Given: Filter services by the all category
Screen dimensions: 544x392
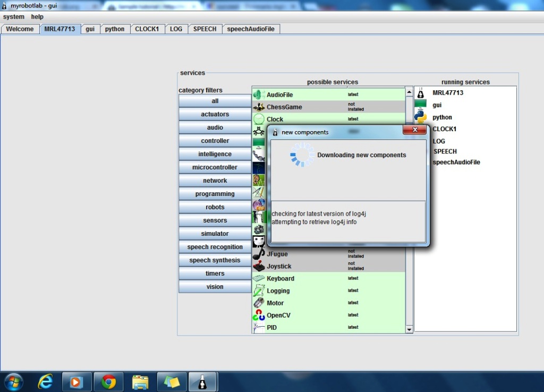Looking at the screenshot, I should point(215,101).
